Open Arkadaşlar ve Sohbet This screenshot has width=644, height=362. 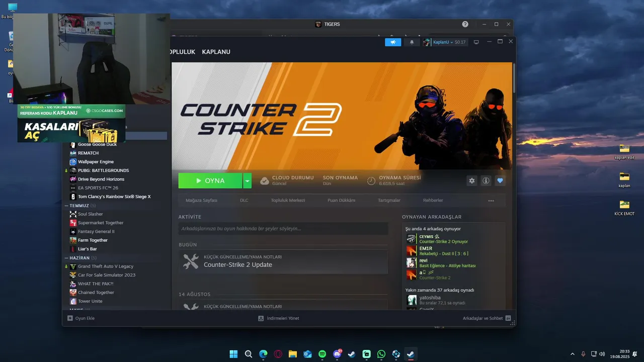[487, 318]
